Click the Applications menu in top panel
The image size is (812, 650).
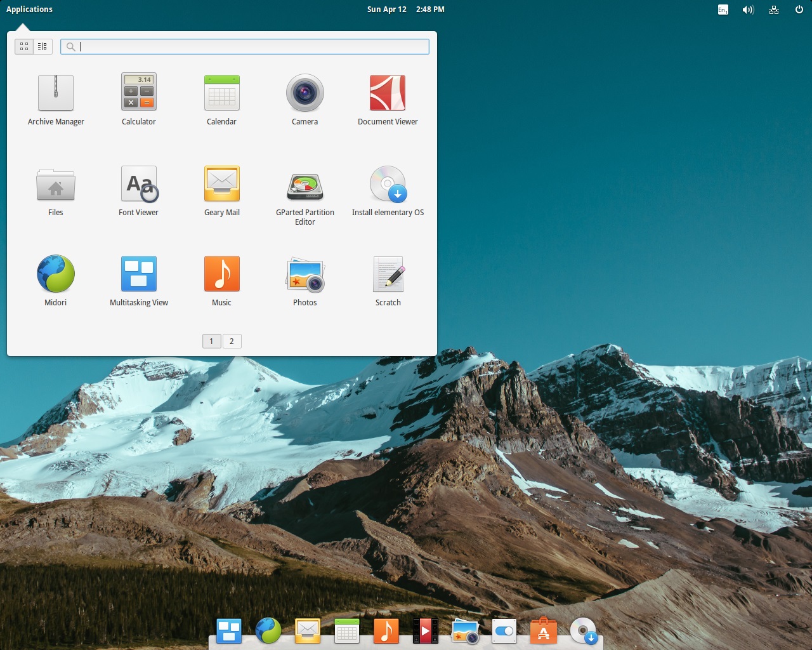click(x=29, y=10)
